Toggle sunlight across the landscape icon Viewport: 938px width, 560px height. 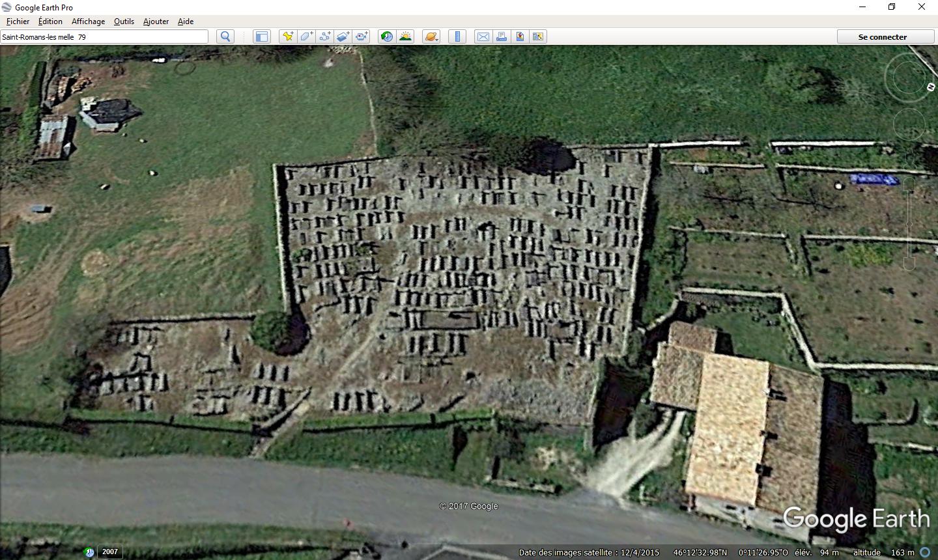click(405, 36)
